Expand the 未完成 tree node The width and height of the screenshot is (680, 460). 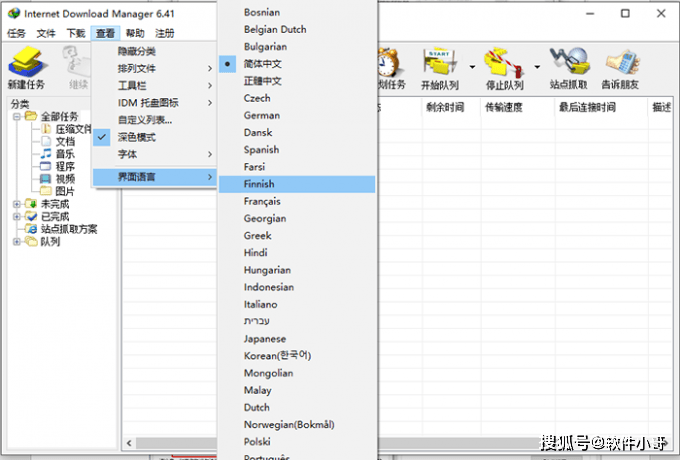click(17, 204)
